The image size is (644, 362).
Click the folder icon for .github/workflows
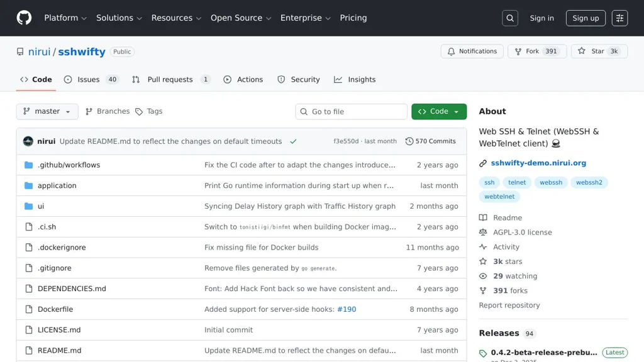point(28,165)
